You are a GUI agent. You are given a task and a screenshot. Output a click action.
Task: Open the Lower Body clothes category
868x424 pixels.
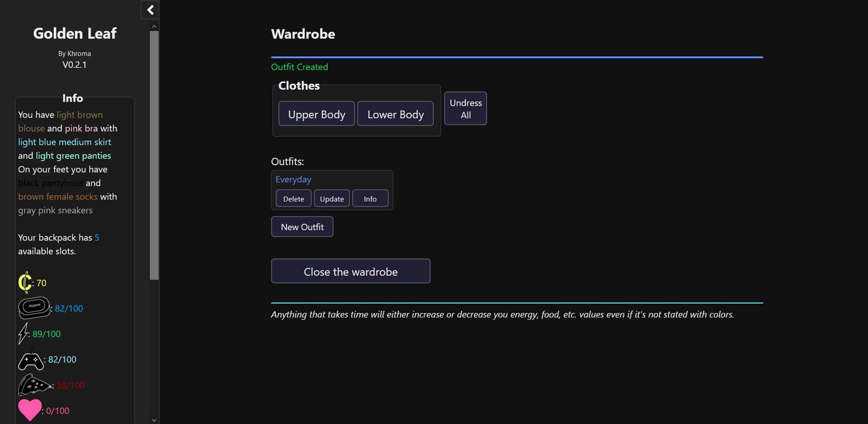tap(395, 114)
